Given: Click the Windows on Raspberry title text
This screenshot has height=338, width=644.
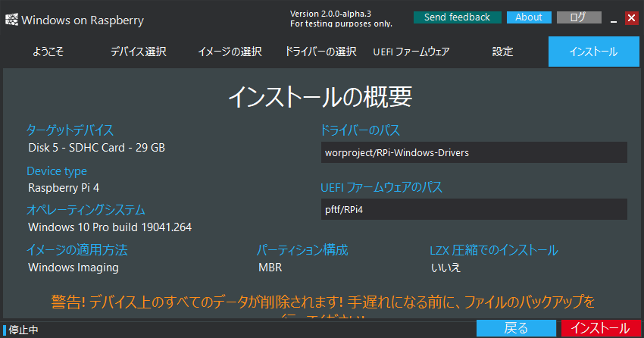Looking at the screenshot, I should [83, 20].
